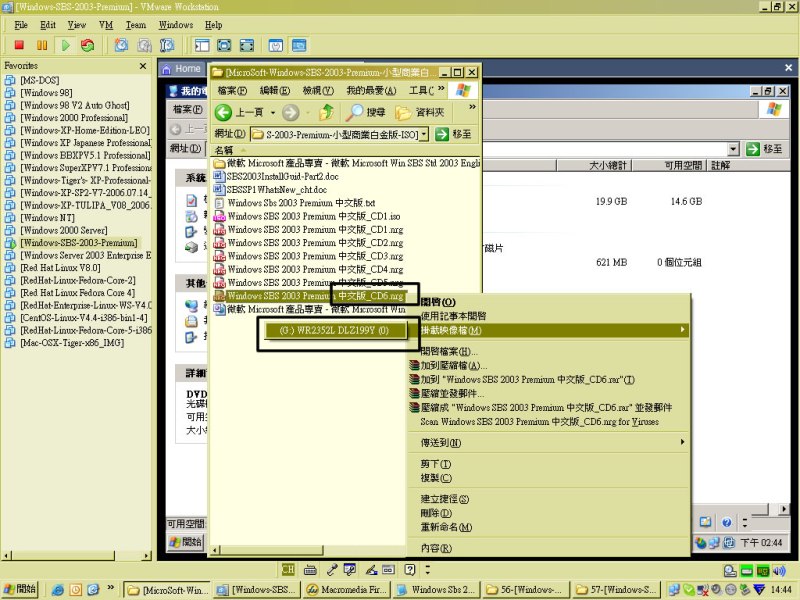Click the orange Suspend toolbar icon
This screenshot has height=600, width=800.
(42, 45)
